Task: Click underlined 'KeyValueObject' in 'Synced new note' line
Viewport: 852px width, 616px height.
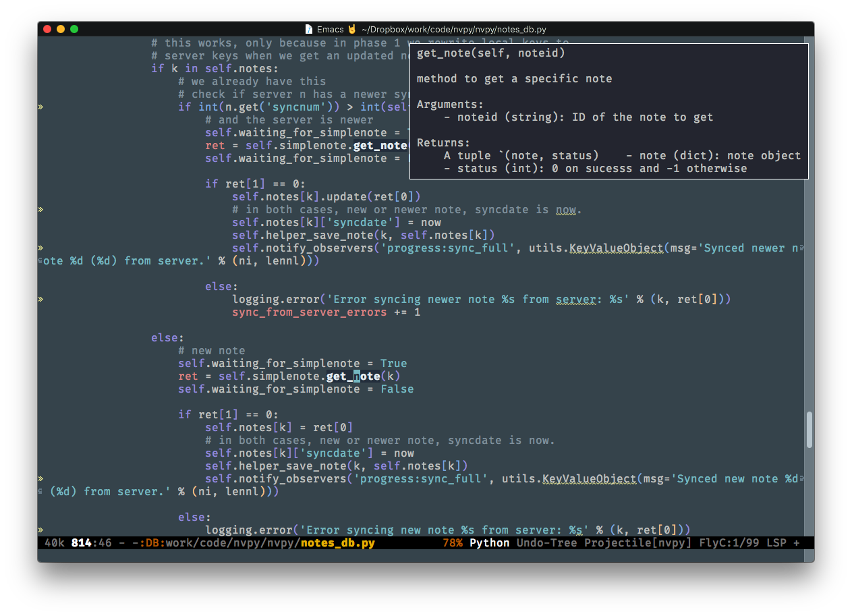Action: [590, 478]
